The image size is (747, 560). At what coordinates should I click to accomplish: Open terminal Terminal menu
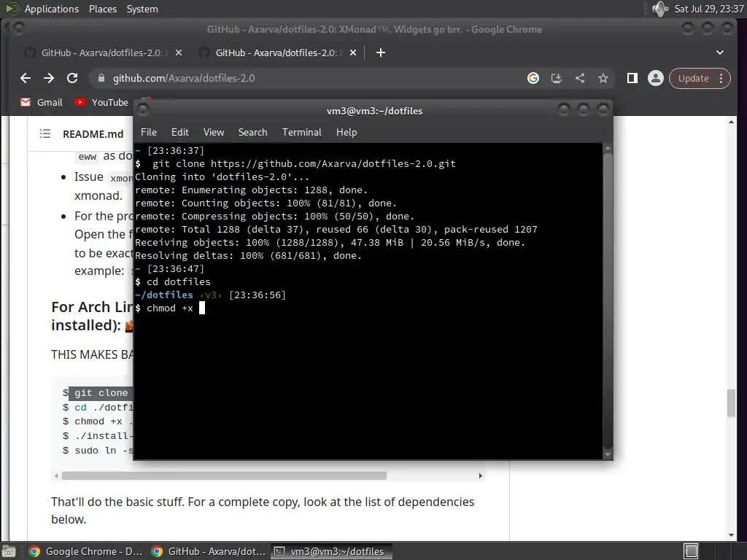[x=301, y=133]
